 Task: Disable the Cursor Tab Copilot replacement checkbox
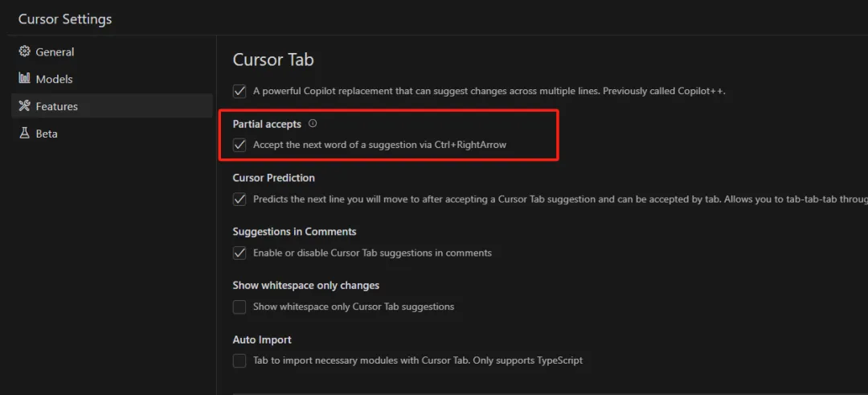pos(240,91)
